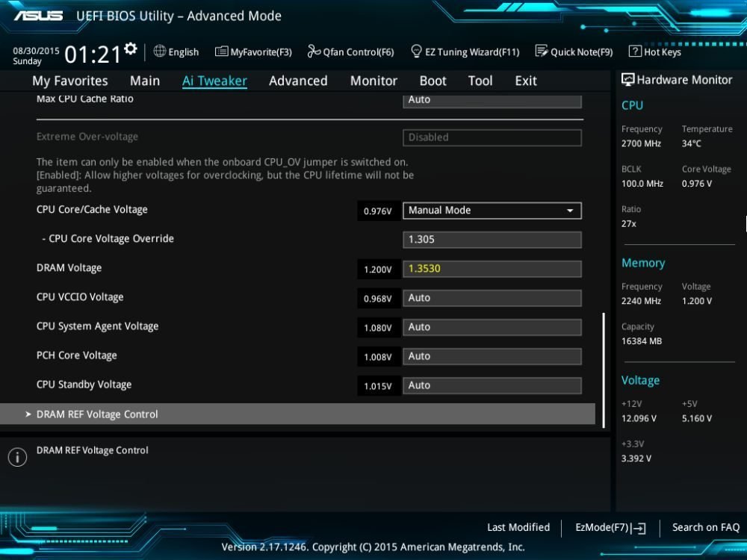Click the Search on FAQ link
The image size is (747, 560).
click(x=706, y=527)
